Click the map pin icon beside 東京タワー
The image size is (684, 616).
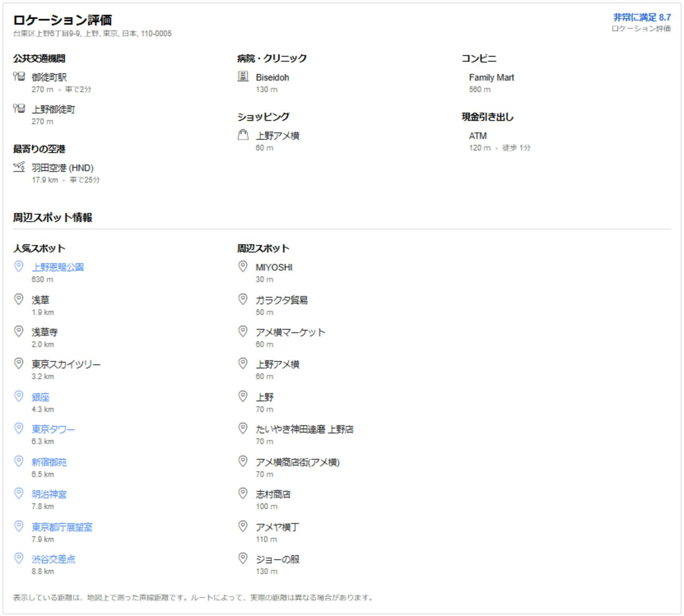tap(19, 428)
